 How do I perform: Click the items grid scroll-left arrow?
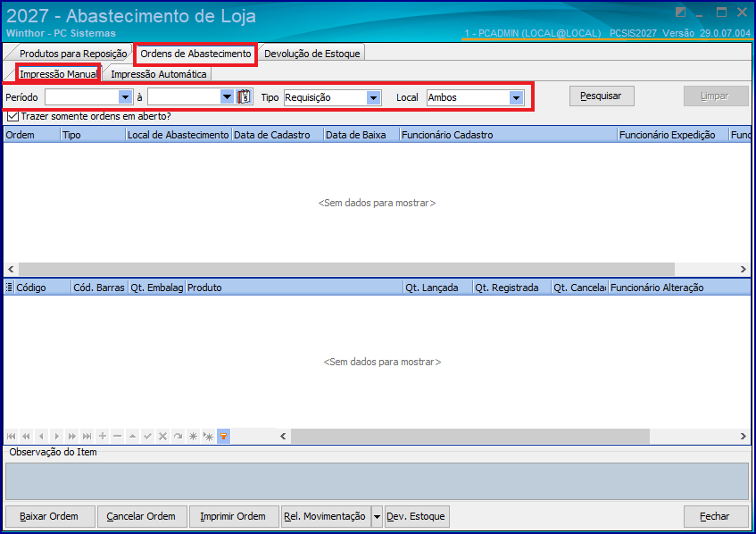click(284, 436)
